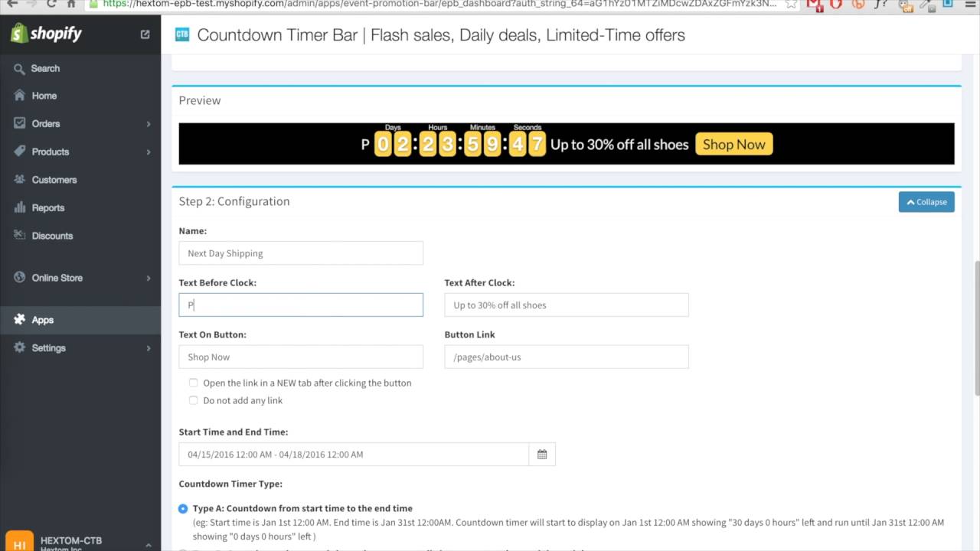This screenshot has height=551, width=980.
Task: Click the Text On Button field
Action: click(301, 357)
